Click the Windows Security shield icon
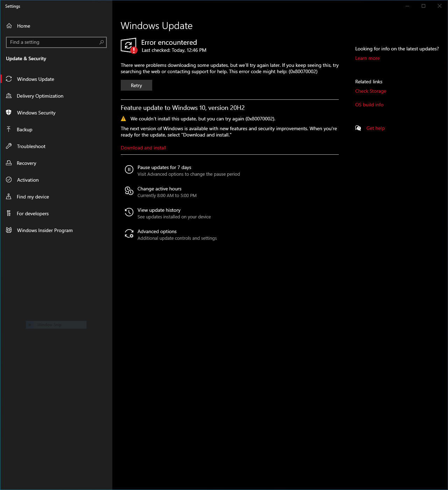Image resolution: width=448 pixels, height=490 pixels. pos(9,113)
